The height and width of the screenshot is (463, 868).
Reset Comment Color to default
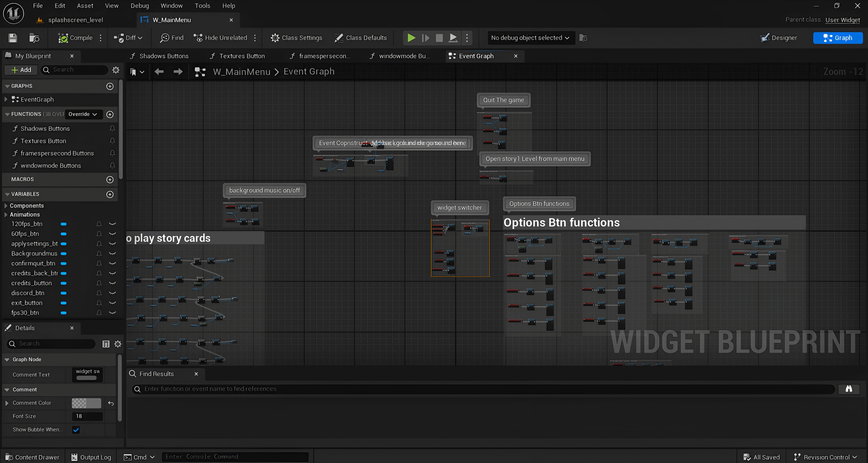coord(111,403)
